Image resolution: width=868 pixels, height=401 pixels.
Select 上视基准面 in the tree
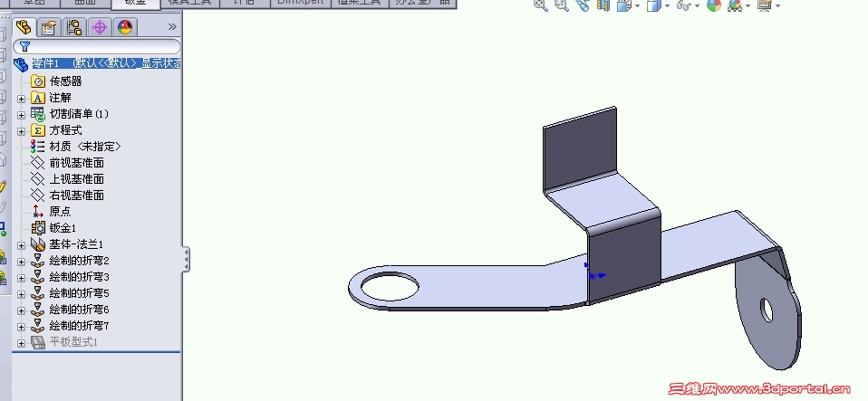point(76,179)
